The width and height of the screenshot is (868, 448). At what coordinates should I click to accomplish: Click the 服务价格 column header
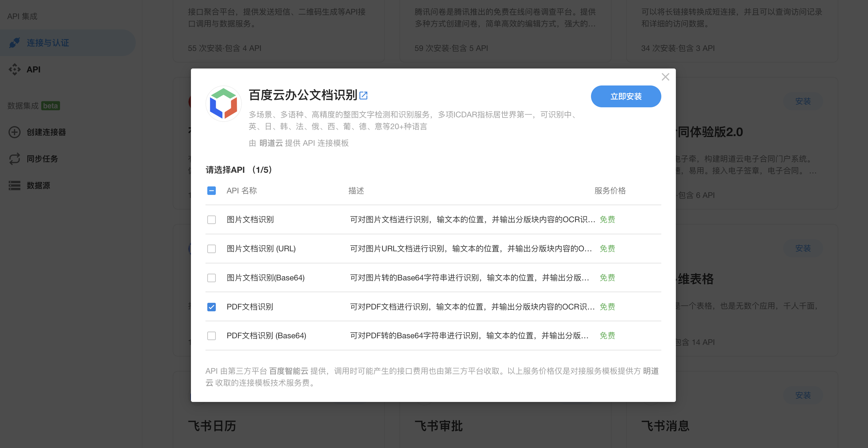click(x=610, y=190)
